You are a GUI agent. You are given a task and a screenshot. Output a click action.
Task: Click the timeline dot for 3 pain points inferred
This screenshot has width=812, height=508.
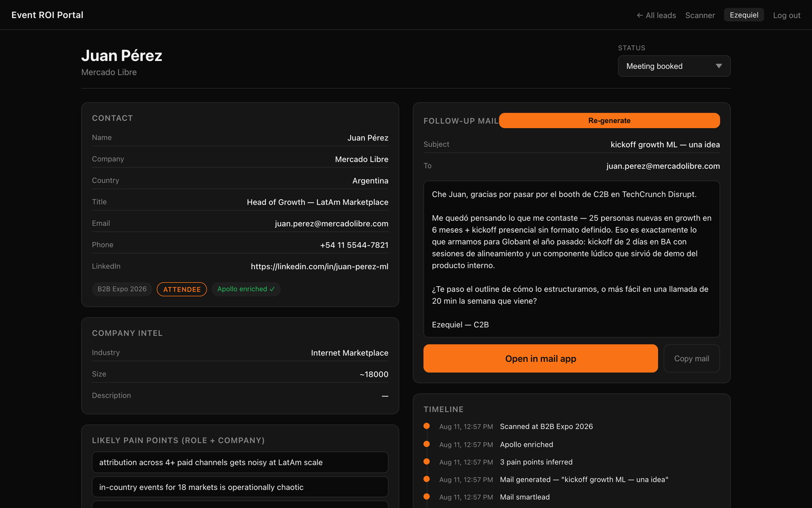427,462
